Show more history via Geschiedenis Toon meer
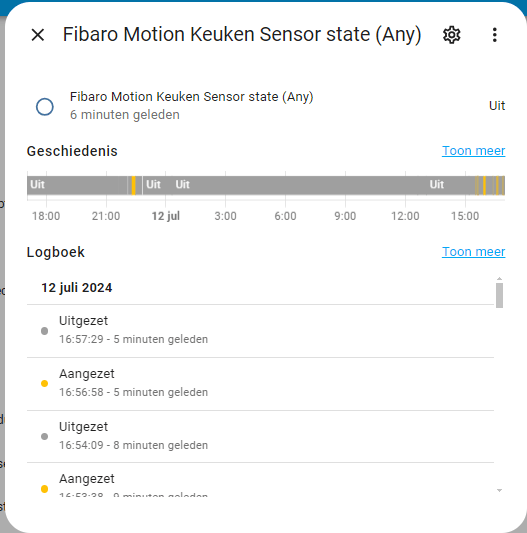Image resolution: width=527 pixels, height=533 pixels. (473, 151)
